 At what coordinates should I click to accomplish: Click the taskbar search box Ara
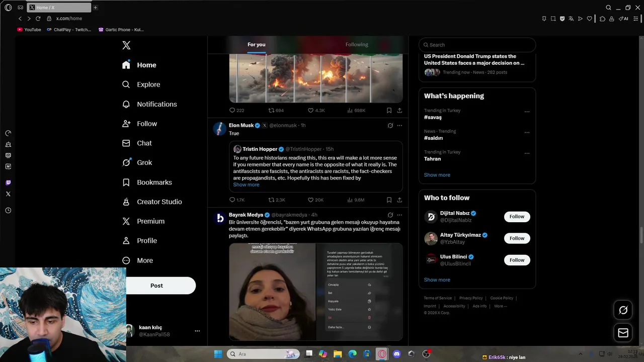click(263, 354)
